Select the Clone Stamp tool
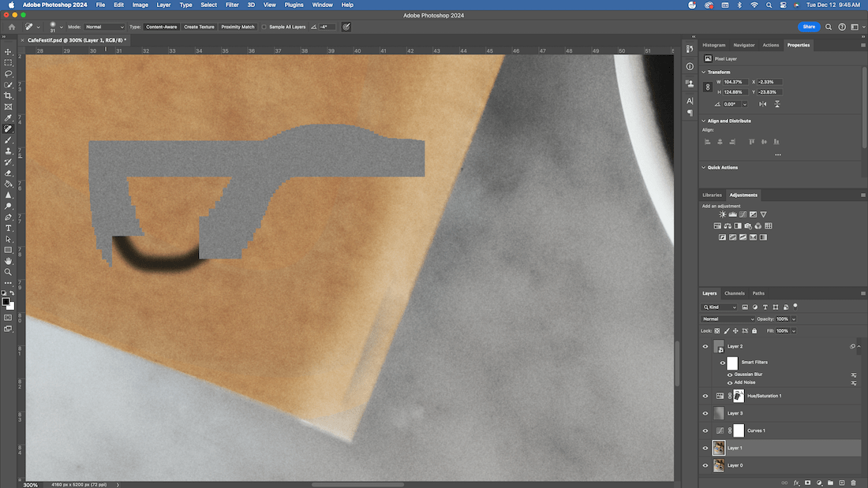This screenshot has height=488, width=868. click(8, 151)
